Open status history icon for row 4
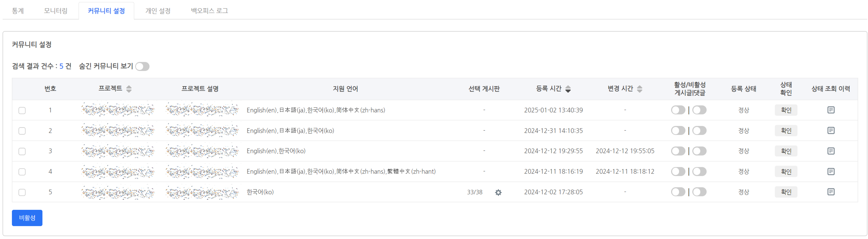 point(831,172)
